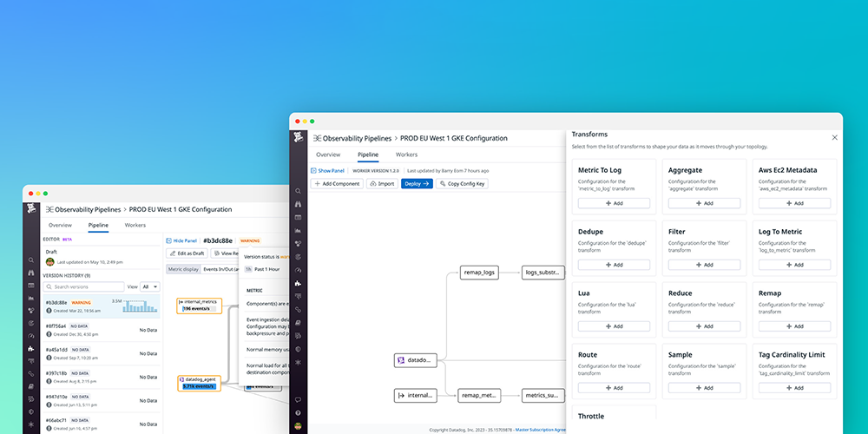Switch to Overview tab in back window
The width and height of the screenshot is (868, 434).
pos(61,226)
